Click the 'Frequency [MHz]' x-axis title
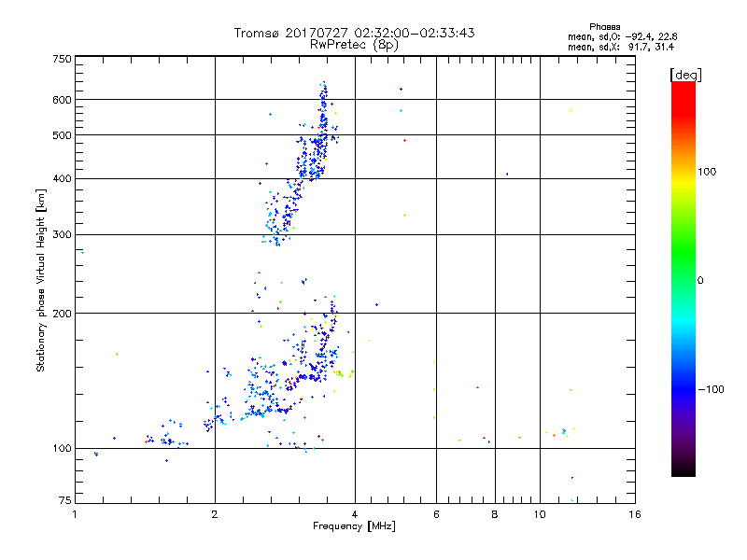Screen dimensions: 747x560 [354, 526]
